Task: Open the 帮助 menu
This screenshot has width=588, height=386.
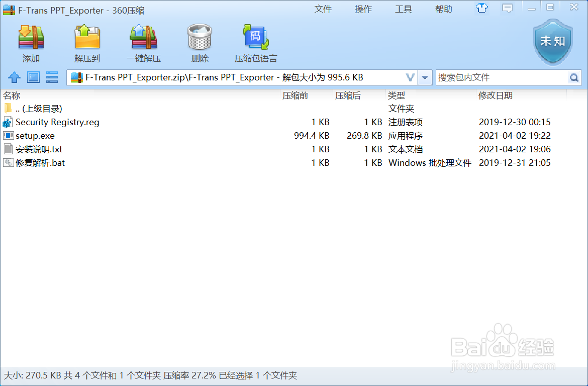Action: [x=444, y=9]
